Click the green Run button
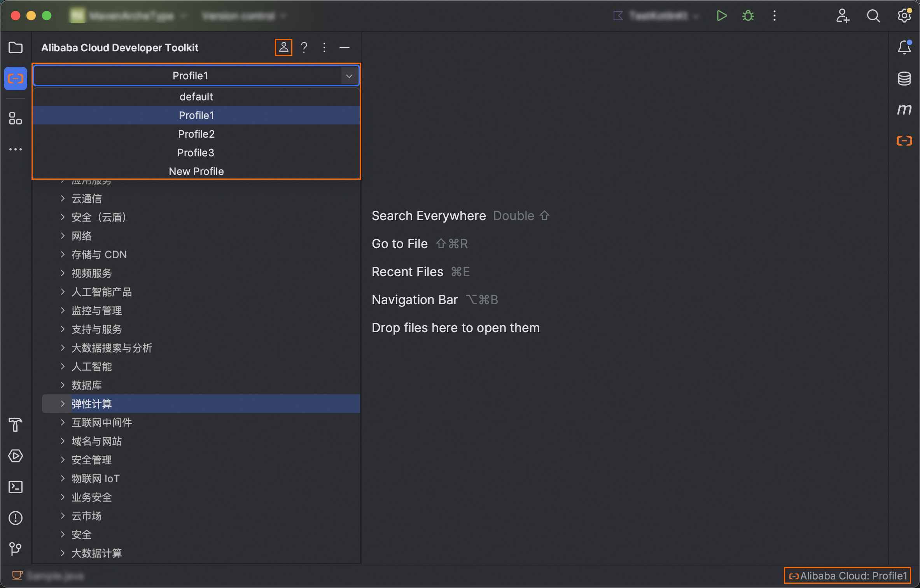Viewport: 920px width, 588px height. pyautogui.click(x=721, y=16)
